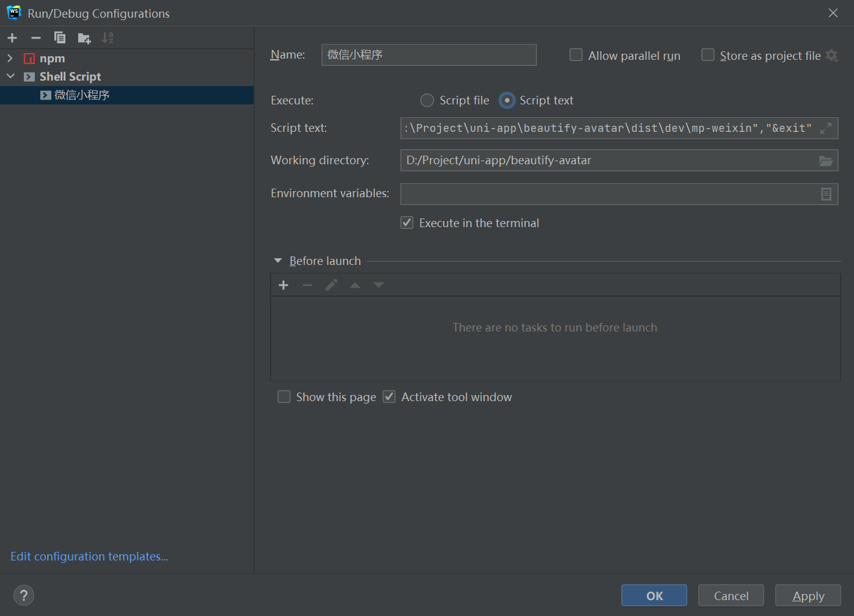Copy the selected configuration
Viewport: 854px width, 616px height.
click(60, 38)
